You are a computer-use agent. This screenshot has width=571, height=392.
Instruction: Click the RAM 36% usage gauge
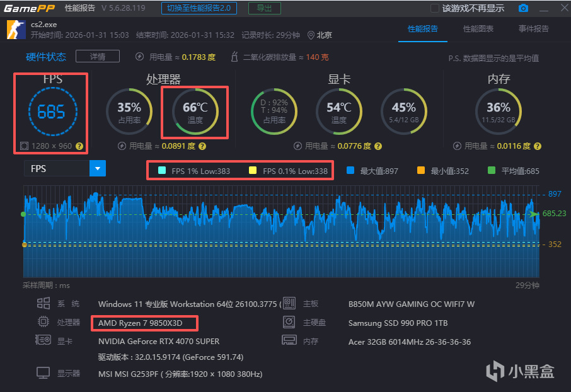[499, 112]
